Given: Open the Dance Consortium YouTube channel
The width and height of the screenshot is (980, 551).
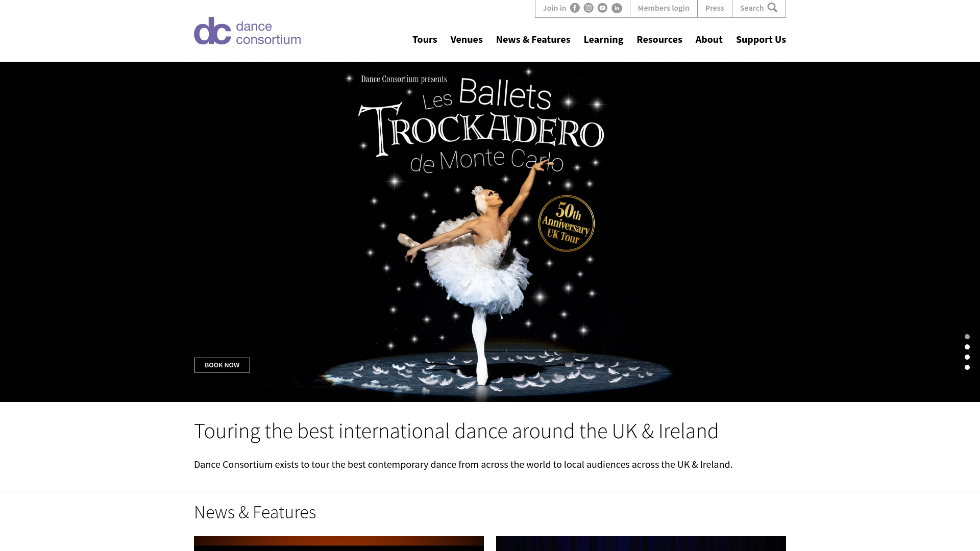Looking at the screenshot, I should tap(602, 8).
